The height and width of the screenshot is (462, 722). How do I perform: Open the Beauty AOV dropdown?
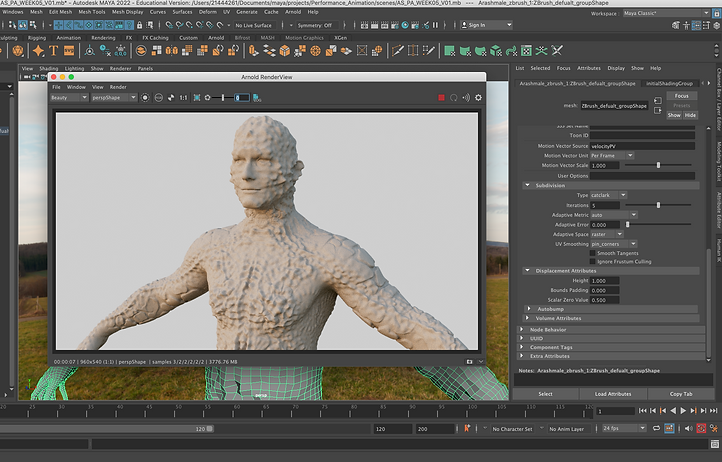click(x=69, y=98)
